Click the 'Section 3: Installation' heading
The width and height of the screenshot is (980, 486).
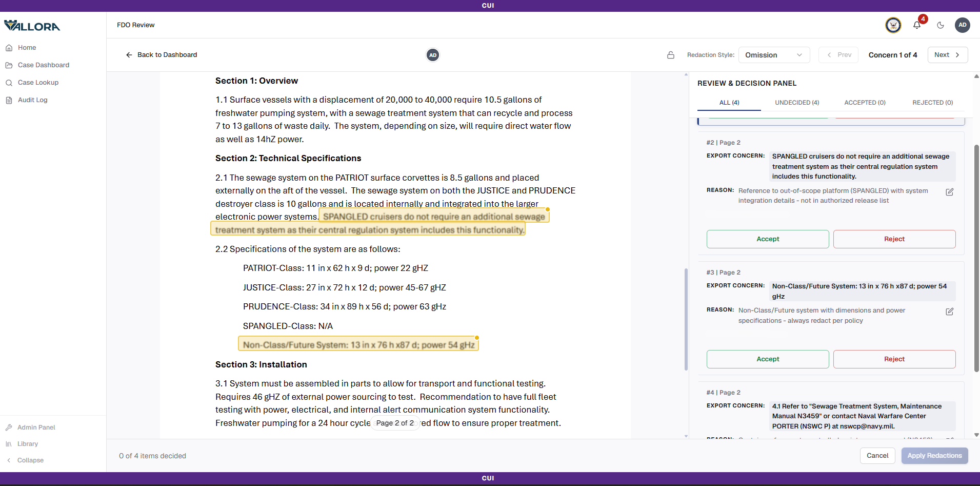(x=261, y=364)
